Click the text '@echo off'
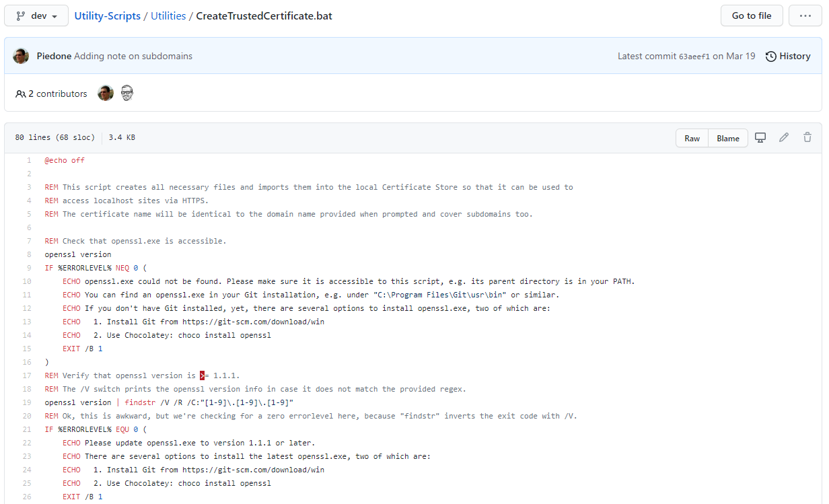Screen dimensions: 829x504 (65, 160)
